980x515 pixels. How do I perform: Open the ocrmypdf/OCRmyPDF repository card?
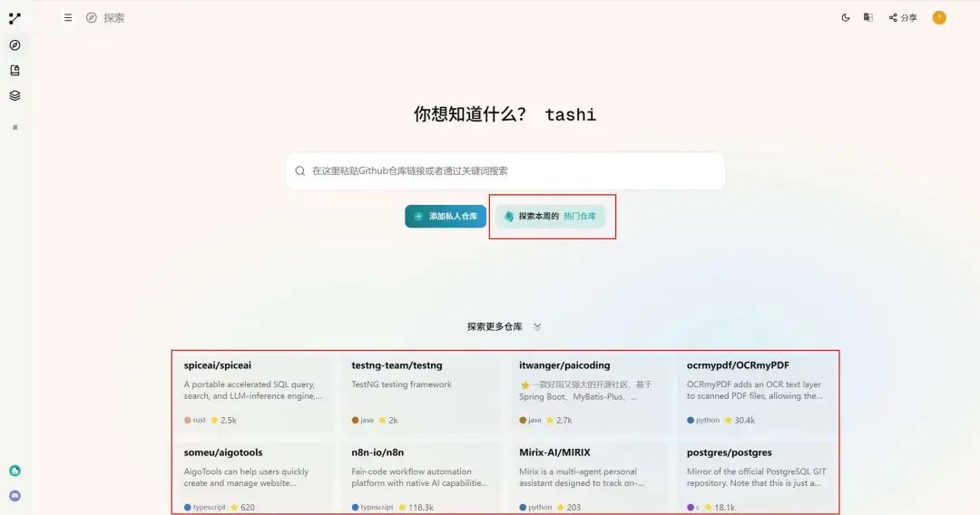tap(756, 392)
